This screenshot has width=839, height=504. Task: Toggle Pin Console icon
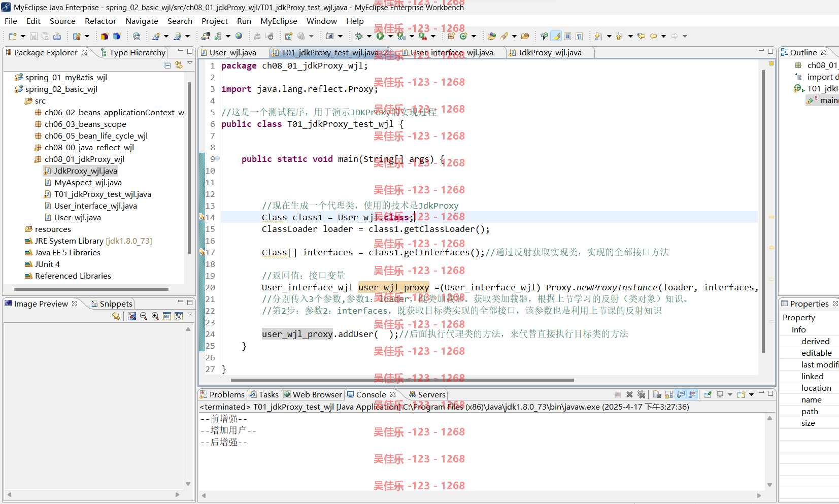708,394
